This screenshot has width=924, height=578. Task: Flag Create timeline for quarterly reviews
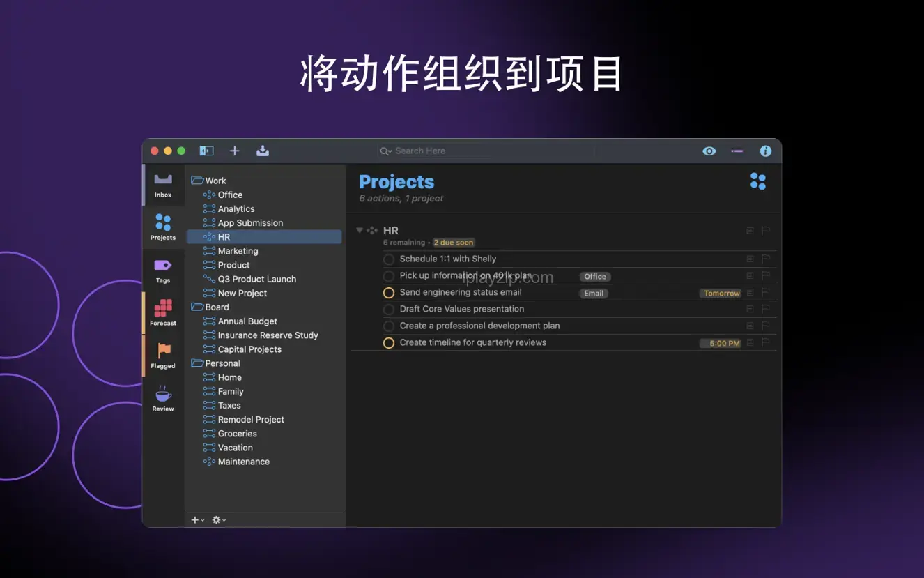[765, 342]
